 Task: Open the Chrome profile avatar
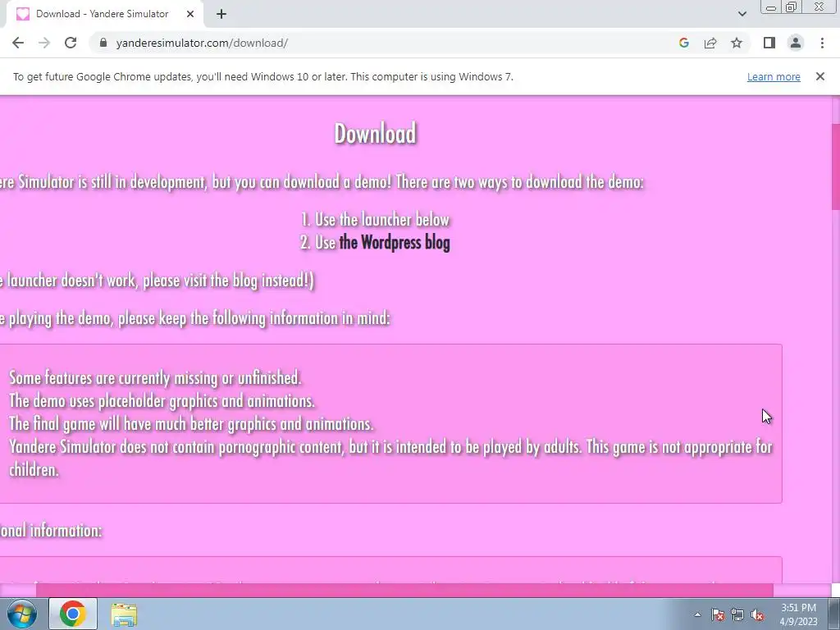(x=796, y=43)
